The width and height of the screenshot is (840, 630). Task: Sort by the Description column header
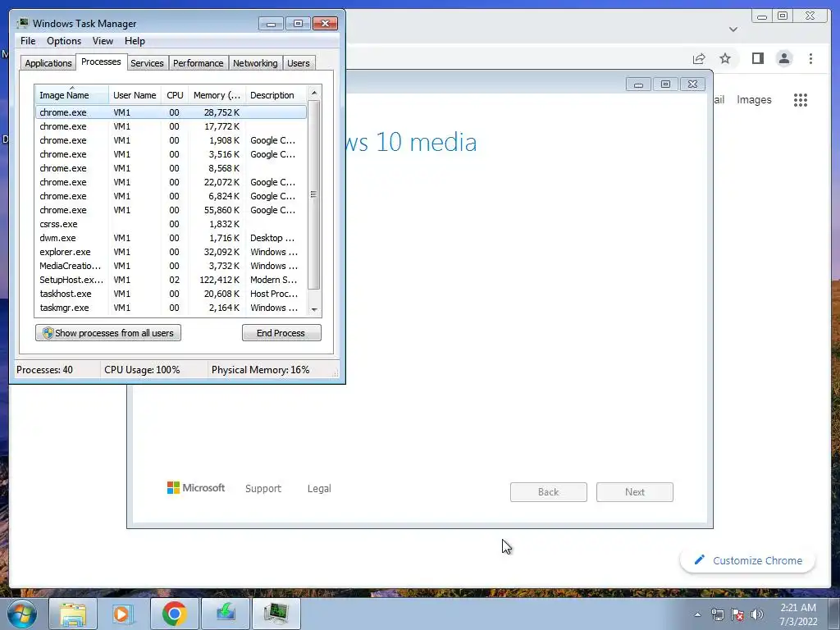[276, 95]
